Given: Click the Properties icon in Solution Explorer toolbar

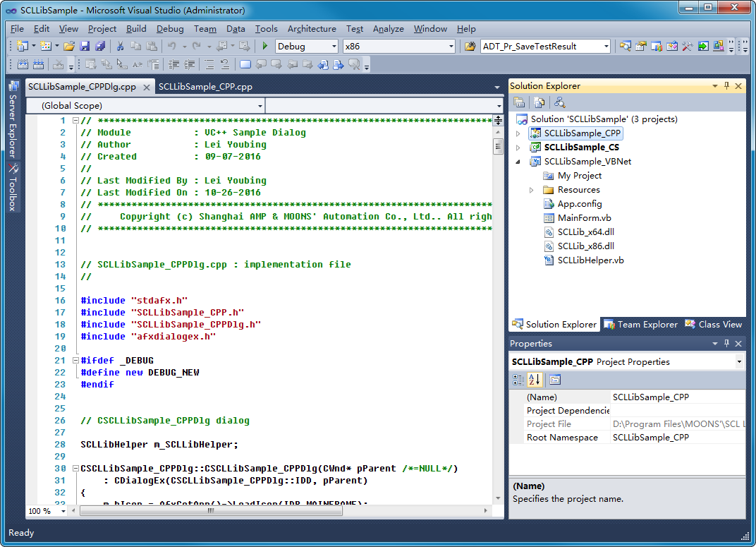Looking at the screenshot, I should coord(519,102).
